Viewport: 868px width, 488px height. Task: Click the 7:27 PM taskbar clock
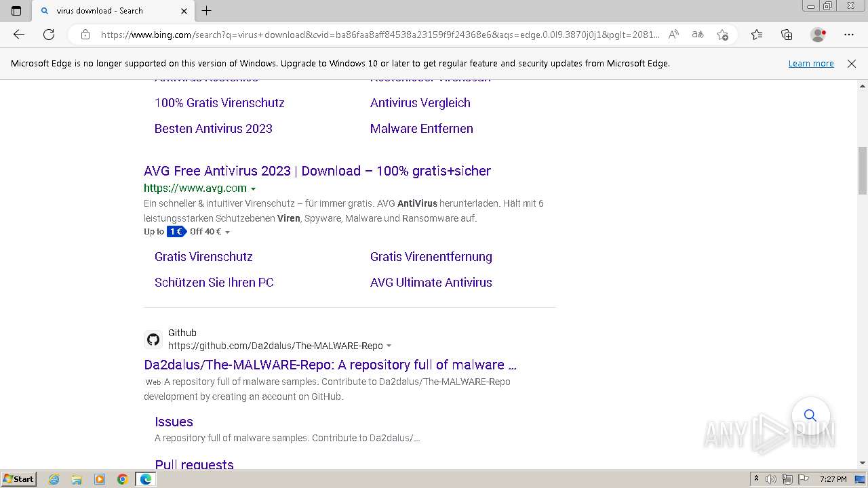[x=833, y=479]
